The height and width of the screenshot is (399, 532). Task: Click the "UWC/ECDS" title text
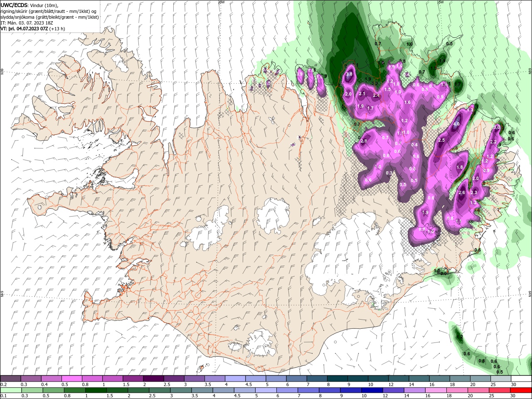pyautogui.click(x=14, y=5)
